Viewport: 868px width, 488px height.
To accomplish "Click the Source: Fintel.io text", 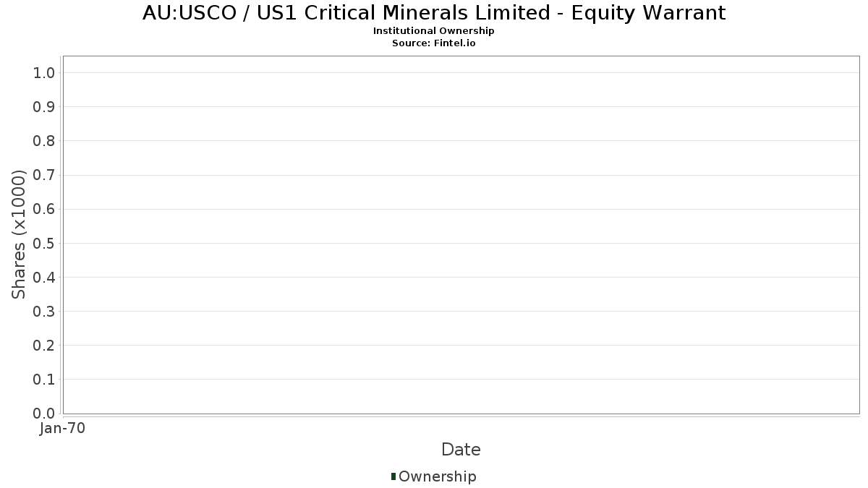I will point(433,43).
